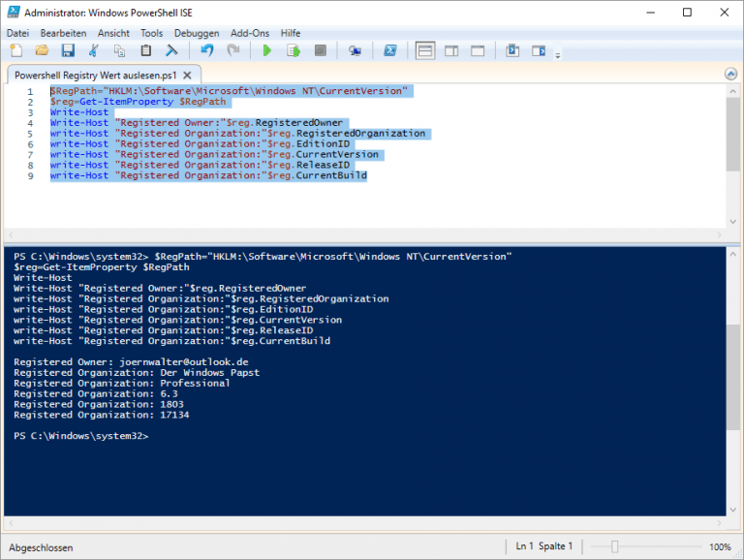Run the script with the green play icon

pos(267,50)
